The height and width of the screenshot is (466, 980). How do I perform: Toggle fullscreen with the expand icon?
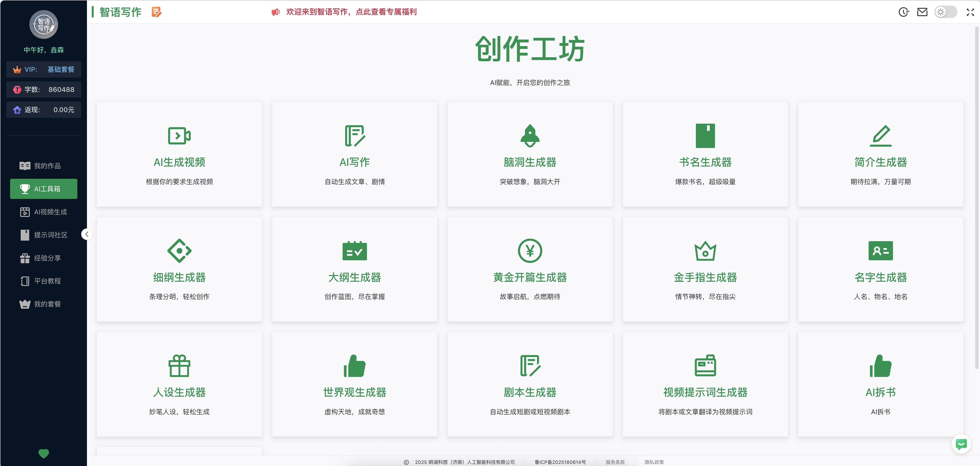(x=970, y=12)
